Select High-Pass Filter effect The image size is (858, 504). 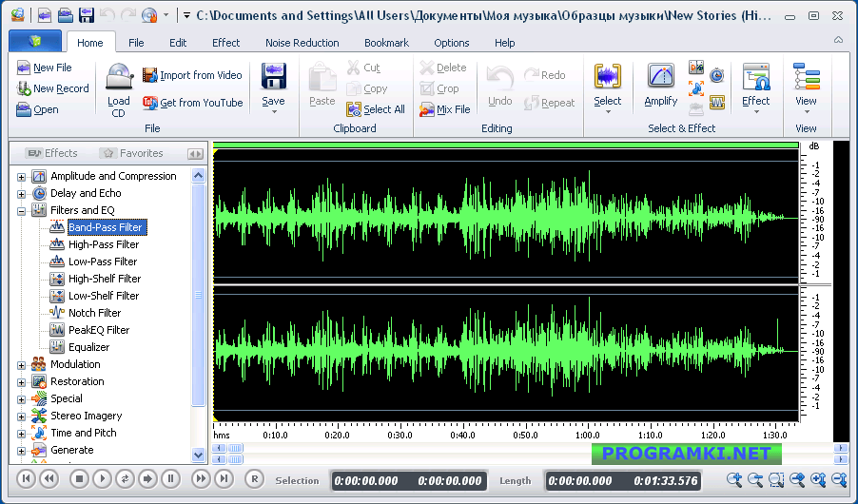tap(104, 244)
